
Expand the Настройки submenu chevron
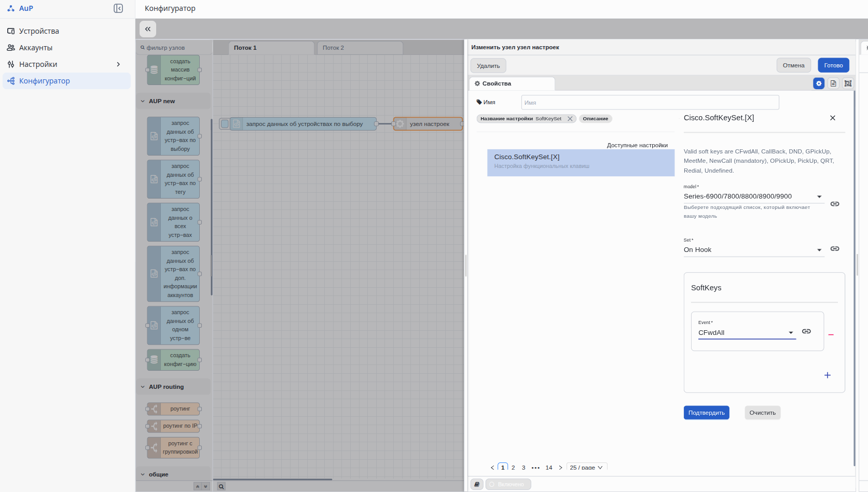coord(118,64)
